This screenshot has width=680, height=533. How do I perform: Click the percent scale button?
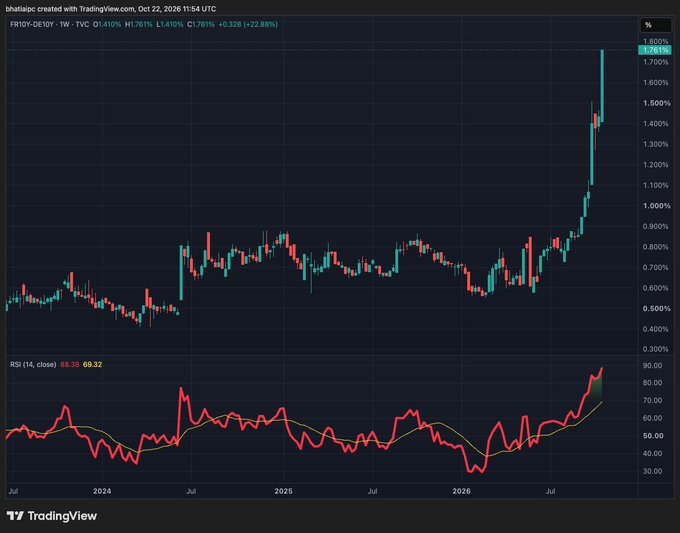point(656,25)
